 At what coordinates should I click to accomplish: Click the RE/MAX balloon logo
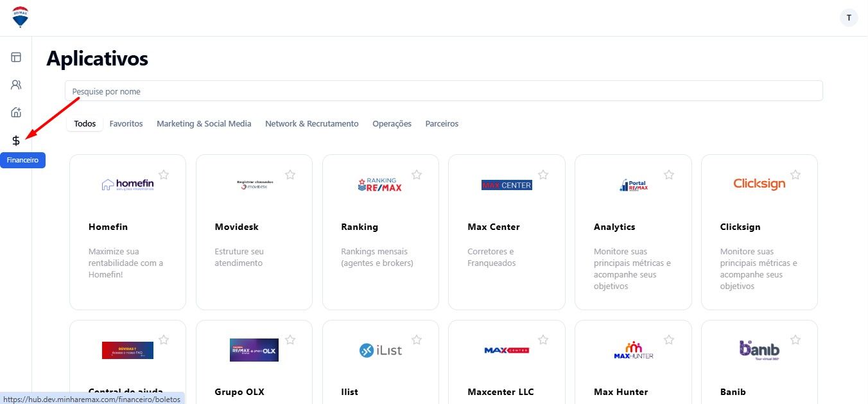tap(21, 17)
